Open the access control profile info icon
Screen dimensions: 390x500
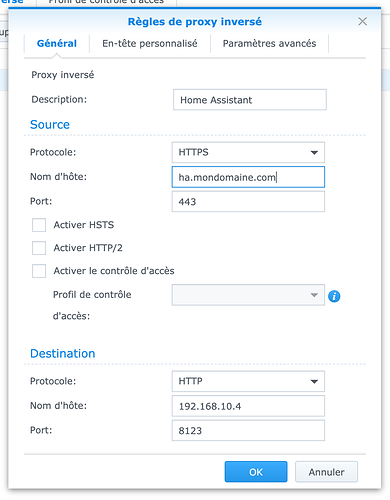coord(334,296)
